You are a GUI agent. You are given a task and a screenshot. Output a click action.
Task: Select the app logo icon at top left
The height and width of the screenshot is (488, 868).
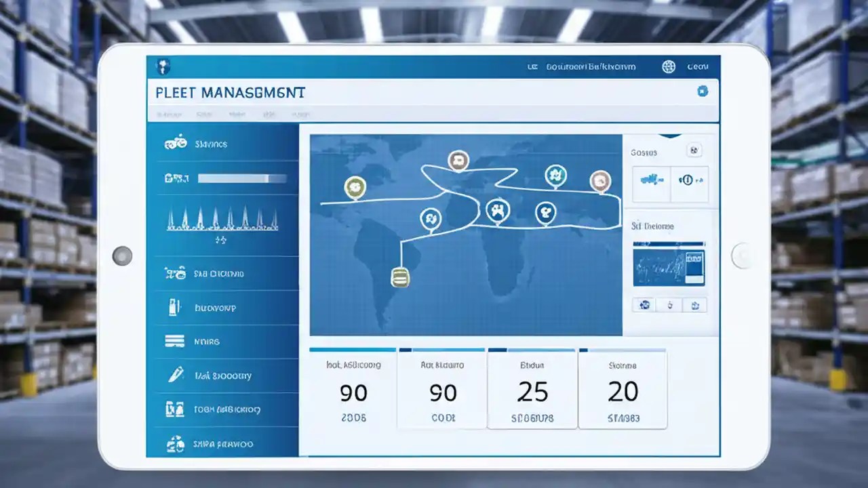(161, 66)
